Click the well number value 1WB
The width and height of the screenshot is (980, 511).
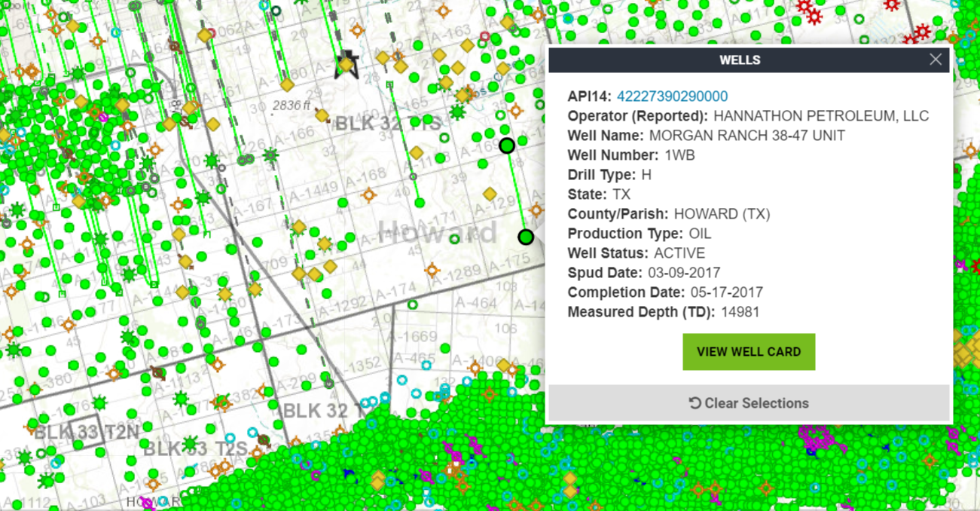pos(679,155)
